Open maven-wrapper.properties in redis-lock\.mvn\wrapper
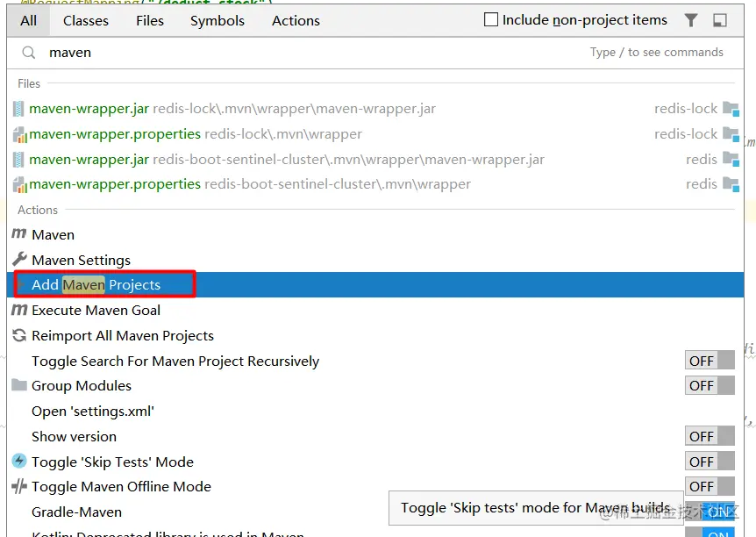The height and width of the screenshot is (537, 756). 375,133
